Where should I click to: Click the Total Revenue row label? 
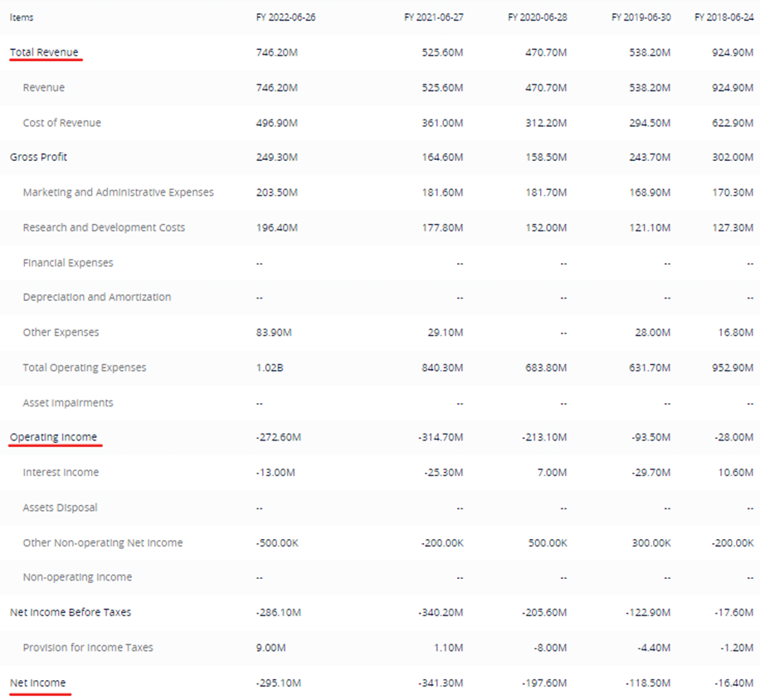coord(44,52)
